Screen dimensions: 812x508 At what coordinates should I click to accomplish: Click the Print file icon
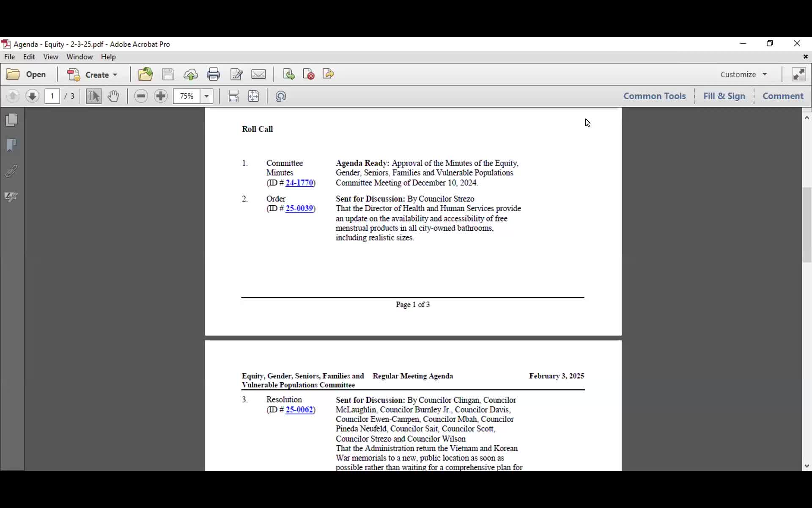click(x=213, y=75)
